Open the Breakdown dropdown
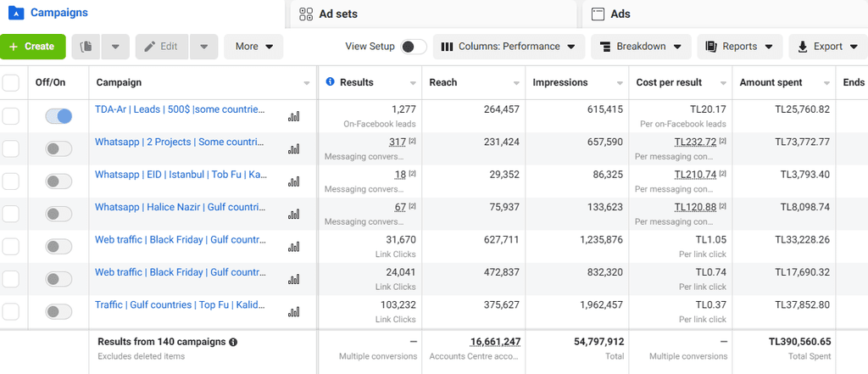The height and width of the screenshot is (374, 868). (x=641, y=47)
